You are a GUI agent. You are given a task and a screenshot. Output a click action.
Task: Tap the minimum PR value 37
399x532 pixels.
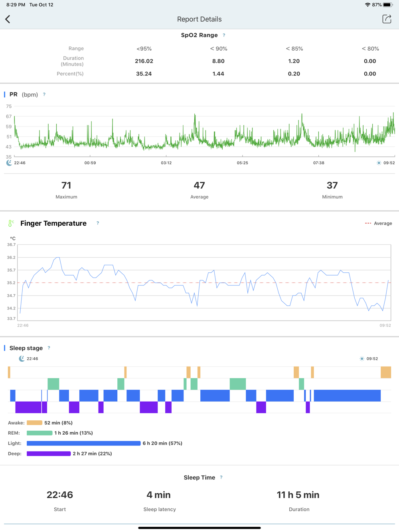click(332, 185)
